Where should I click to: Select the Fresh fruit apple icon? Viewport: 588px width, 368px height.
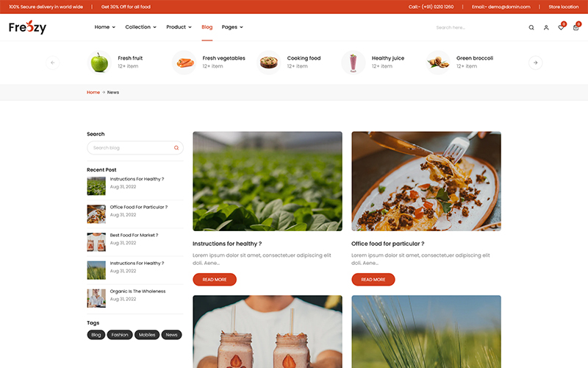[x=99, y=63]
